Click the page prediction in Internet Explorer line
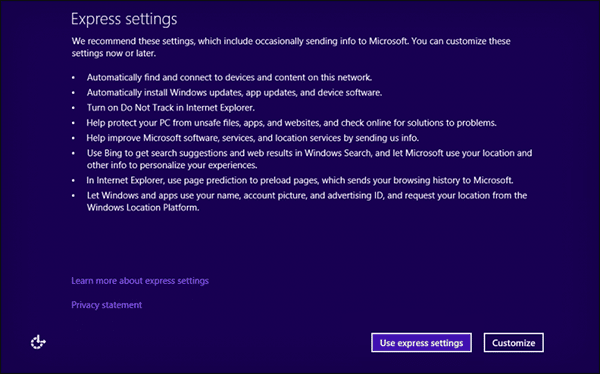This screenshot has width=600, height=374. [300, 180]
